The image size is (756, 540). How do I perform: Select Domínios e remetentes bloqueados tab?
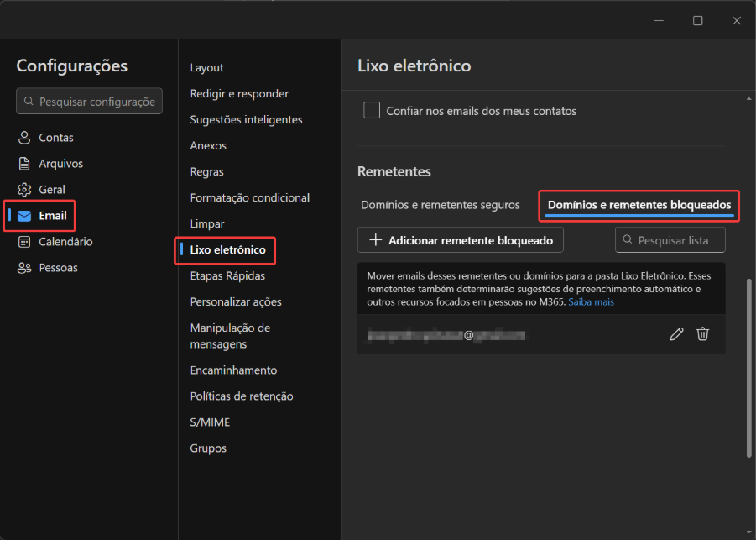[x=639, y=205]
